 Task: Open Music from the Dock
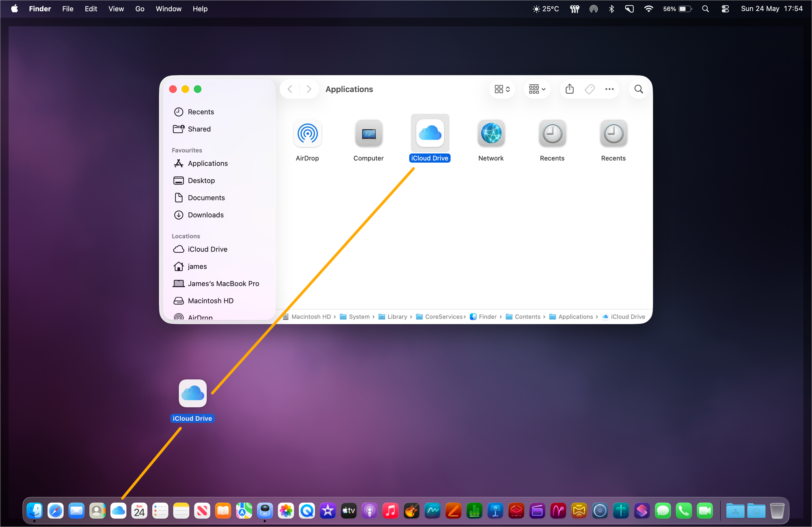pos(391,510)
